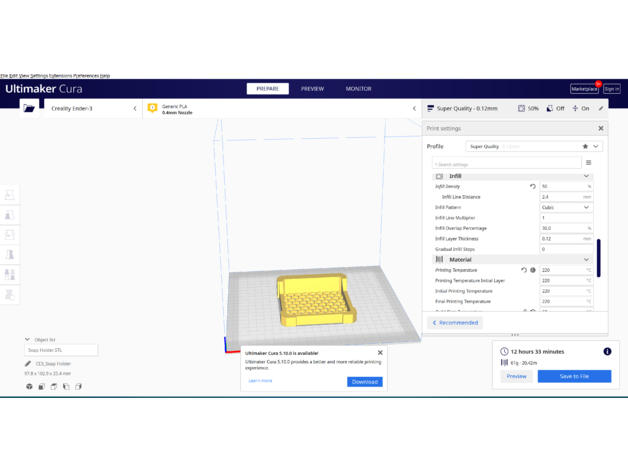The image size is (628, 472).
Task: Open file using the folder icon
Action: (x=29, y=108)
